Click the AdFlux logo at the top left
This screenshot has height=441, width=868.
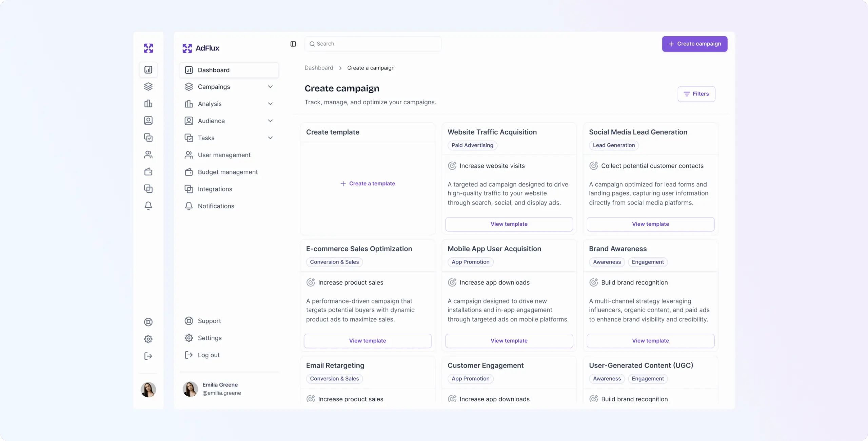(201, 48)
